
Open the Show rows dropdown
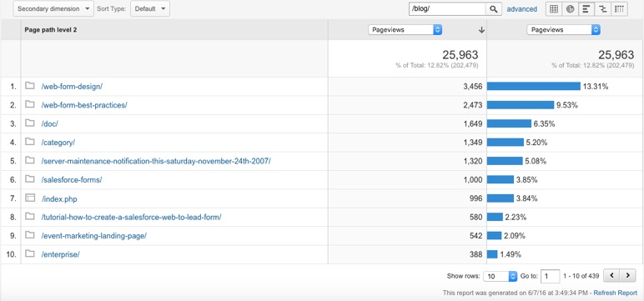(501, 276)
